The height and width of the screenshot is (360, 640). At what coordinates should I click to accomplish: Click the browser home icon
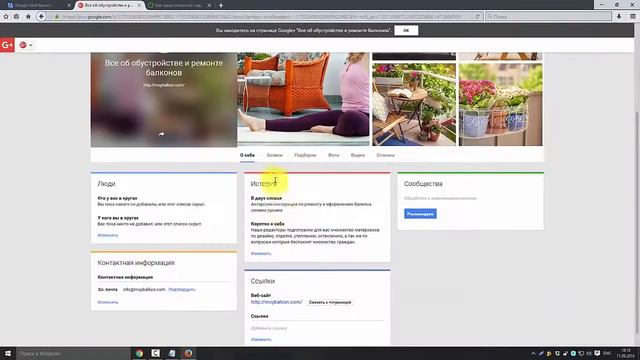pos(28,16)
